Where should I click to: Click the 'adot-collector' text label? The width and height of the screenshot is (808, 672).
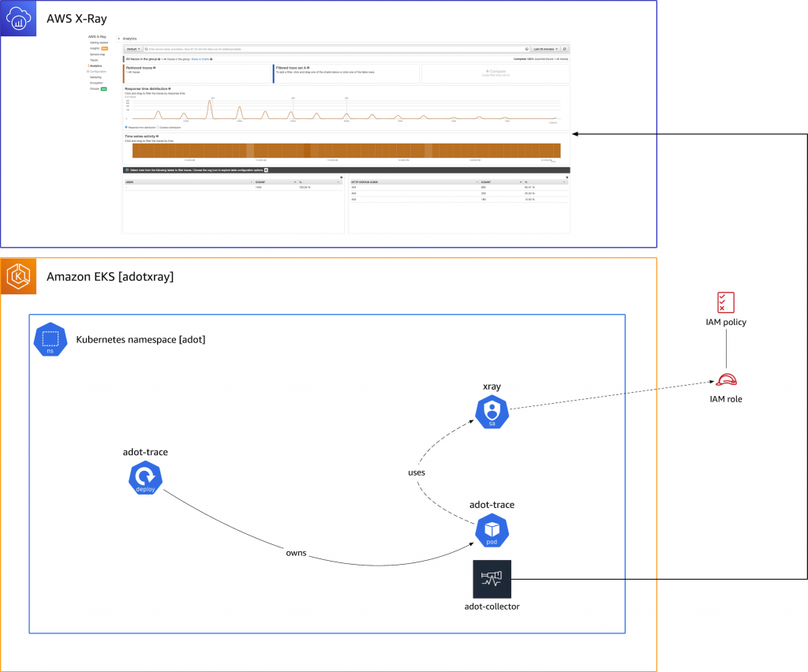click(492, 607)
